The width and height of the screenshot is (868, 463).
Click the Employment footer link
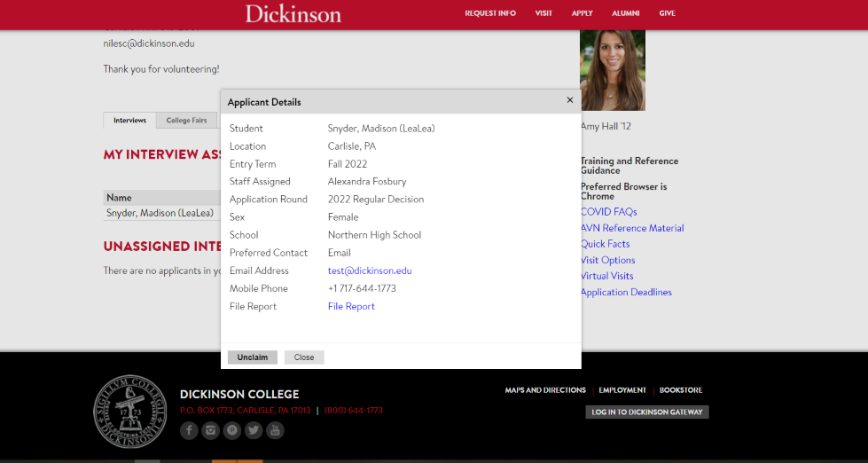tap(622, 390)
